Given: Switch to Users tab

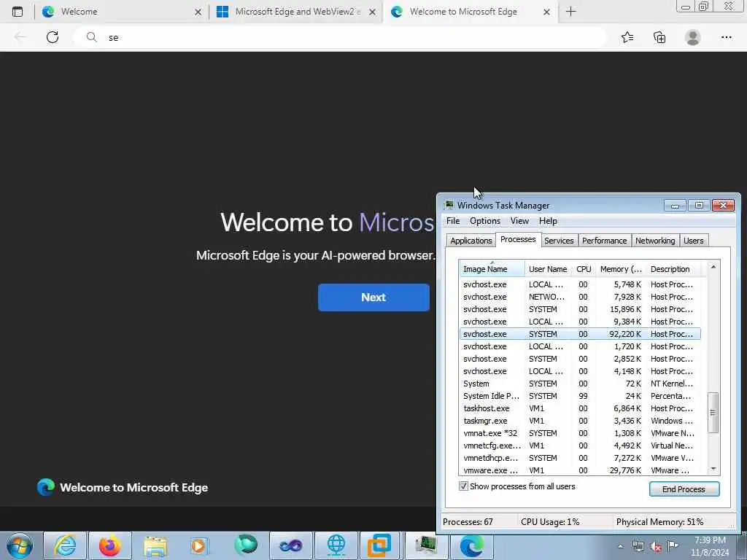Looking at the screenshot, I should [693, 241].
